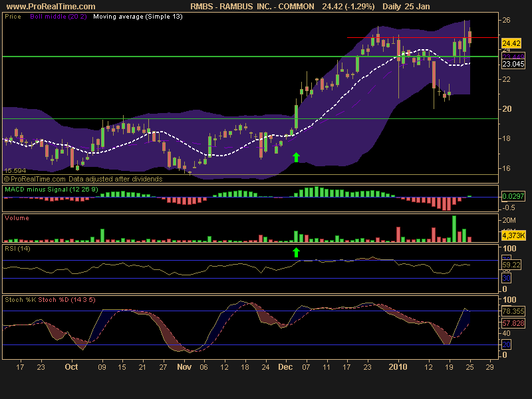Click the -0.5 MACD axis label
Screen dimensions: 532x399
point(508,207)
